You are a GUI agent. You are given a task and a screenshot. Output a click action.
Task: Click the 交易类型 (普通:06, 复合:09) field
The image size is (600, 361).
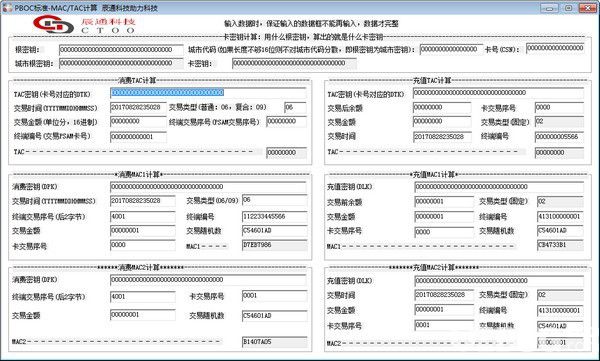pyautogui.click(x=295, y=108)
